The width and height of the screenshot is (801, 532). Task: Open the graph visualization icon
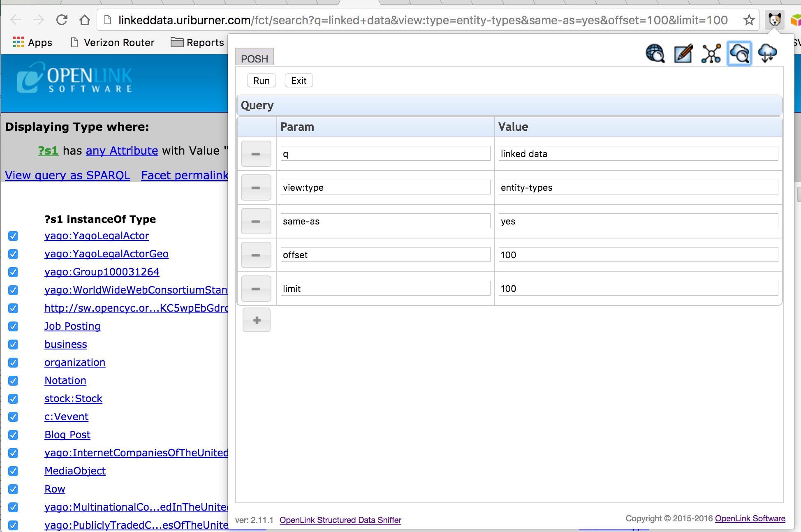711,53
